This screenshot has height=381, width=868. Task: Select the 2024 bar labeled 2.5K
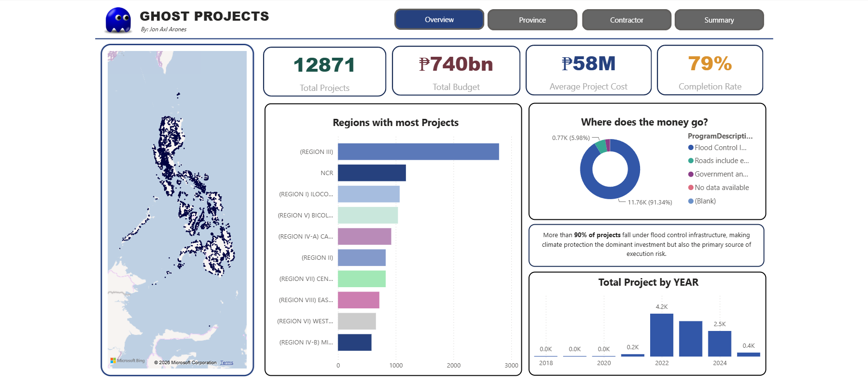click(x=719, y=343)
